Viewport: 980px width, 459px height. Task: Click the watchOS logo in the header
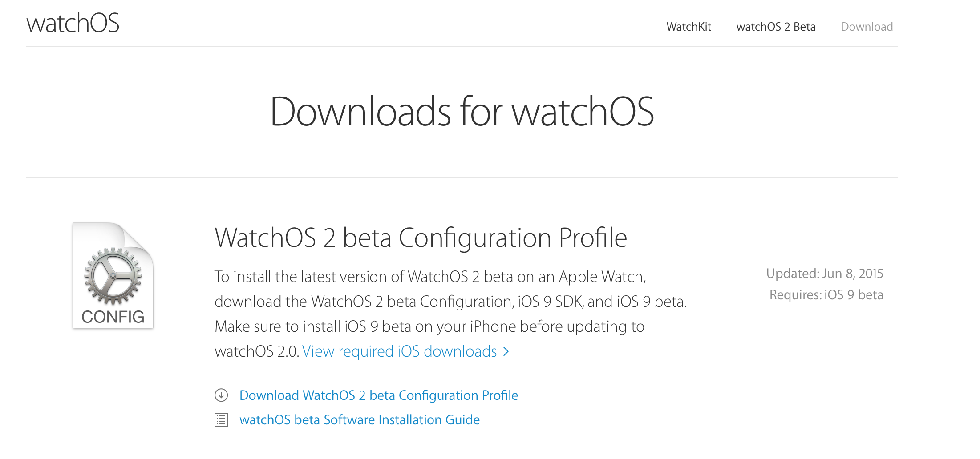[73, 23]
